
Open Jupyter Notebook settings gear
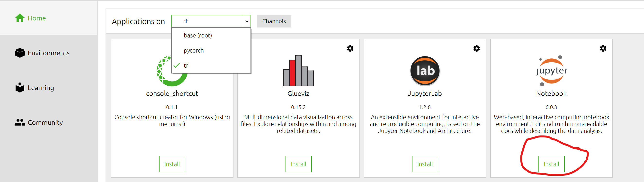[603, 48]
